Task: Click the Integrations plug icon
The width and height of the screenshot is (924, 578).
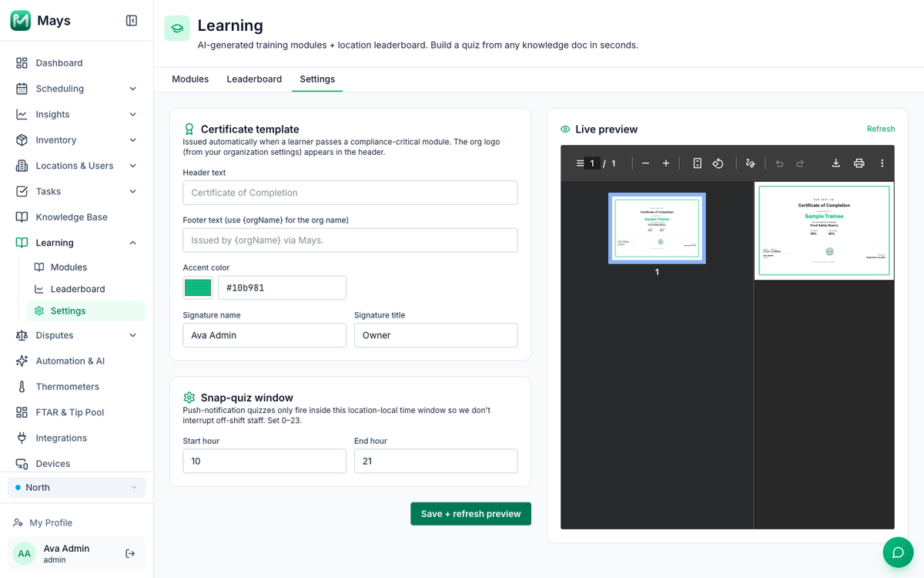Action: pos(22,438)
